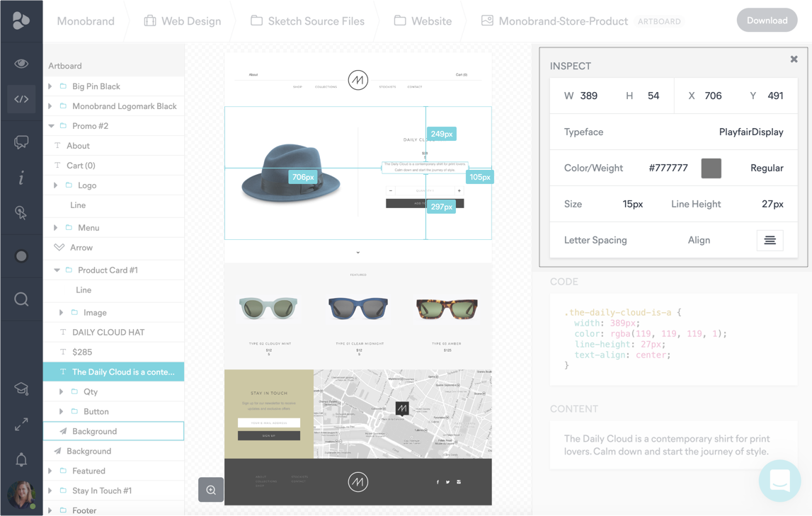This screenshot has height=516, width=812.
Task: Open the comments speech bubble icon
Action: [x=21, y=142]
